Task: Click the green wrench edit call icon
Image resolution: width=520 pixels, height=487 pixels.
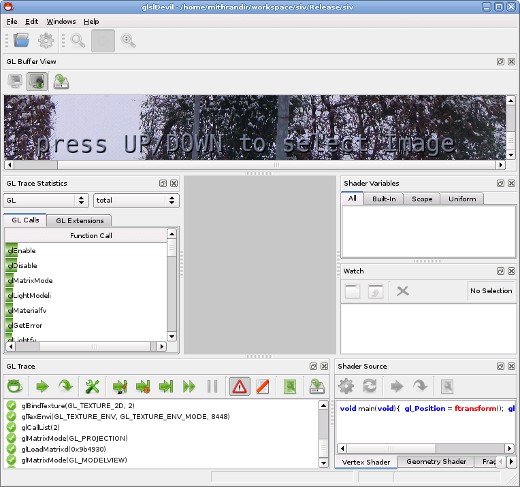Action: tap(92, 387)
